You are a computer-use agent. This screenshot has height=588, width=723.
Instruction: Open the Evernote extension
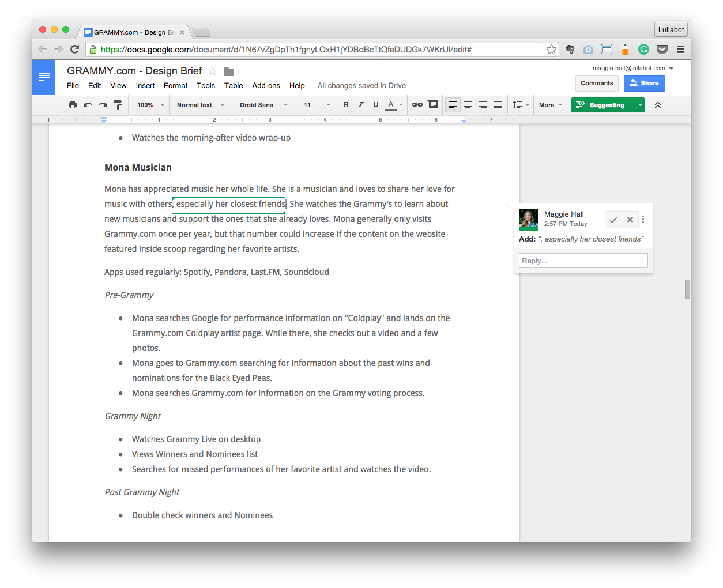click(x=570, y=50)
